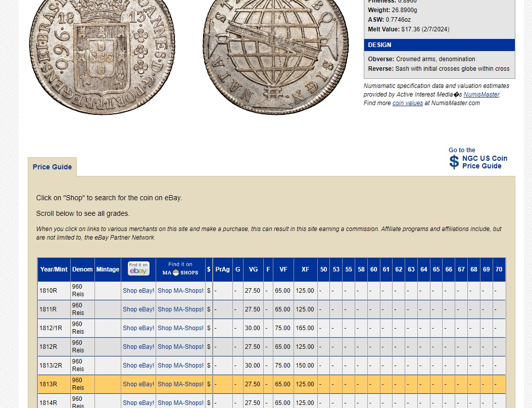532x408 pixels.
Task: Select the highlighted 1813R row year cell
Action: coord(49,384)
